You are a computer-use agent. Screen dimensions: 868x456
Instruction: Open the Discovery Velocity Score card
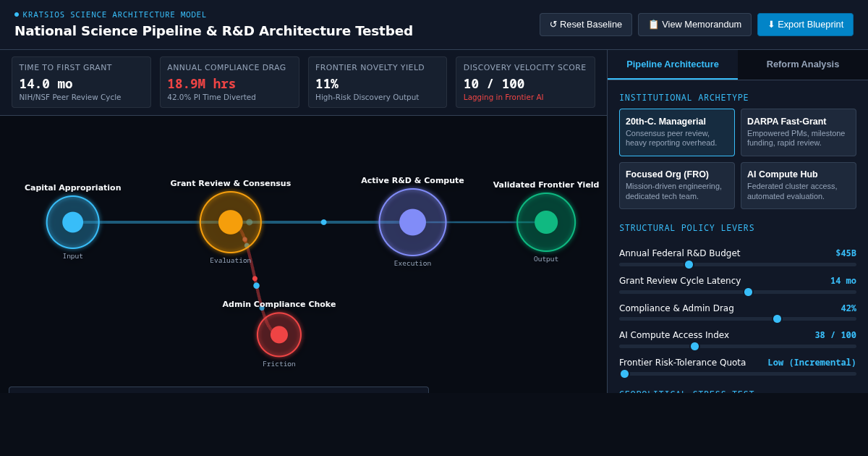tap(526, 83)
